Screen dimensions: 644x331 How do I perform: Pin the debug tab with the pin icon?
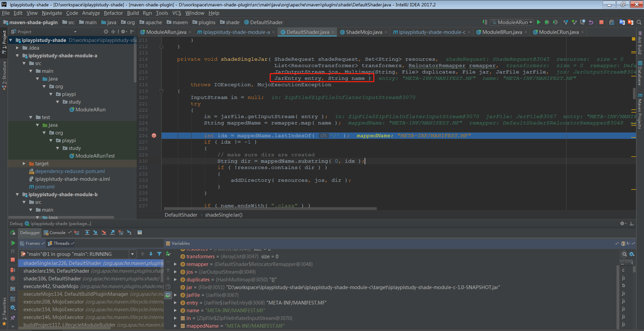13,318
